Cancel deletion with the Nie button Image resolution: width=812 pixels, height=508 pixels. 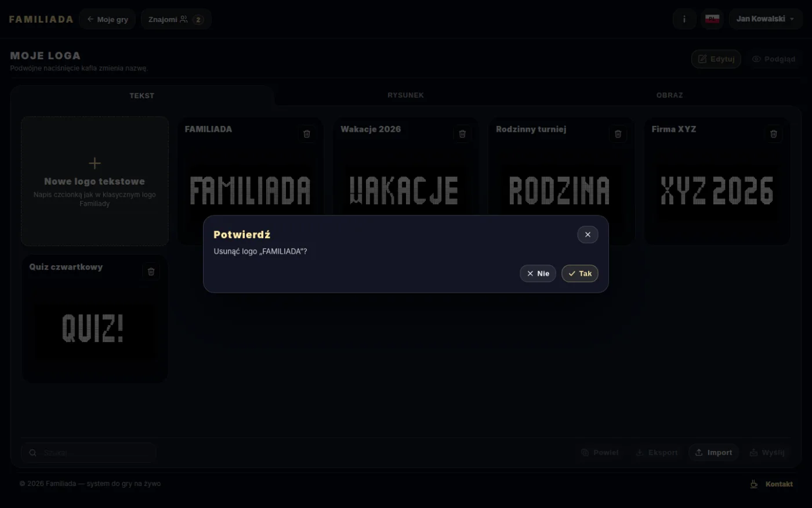[x=538, y=273]
